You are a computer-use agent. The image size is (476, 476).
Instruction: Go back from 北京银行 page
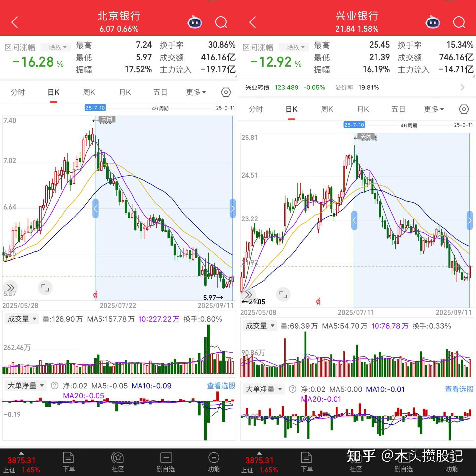[x=15, y=22]
